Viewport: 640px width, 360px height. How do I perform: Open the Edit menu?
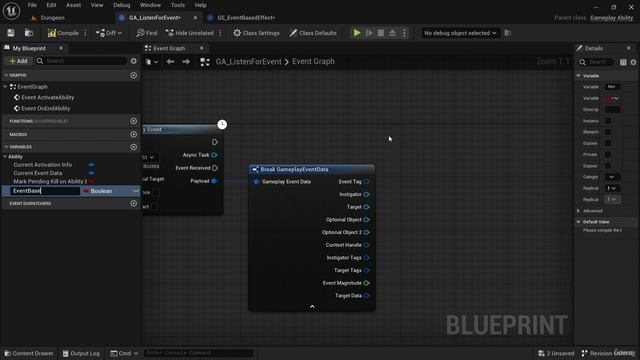point(51,5)
